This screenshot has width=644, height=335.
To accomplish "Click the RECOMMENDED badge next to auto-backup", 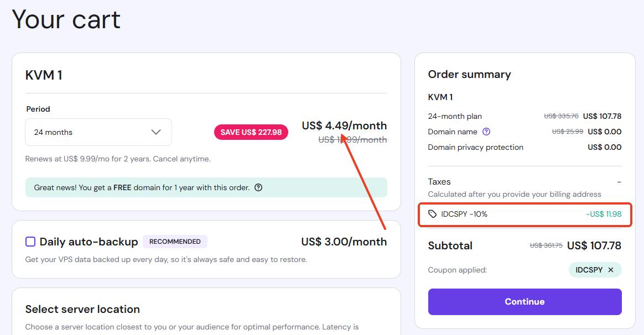I will [x=175, y=242].
